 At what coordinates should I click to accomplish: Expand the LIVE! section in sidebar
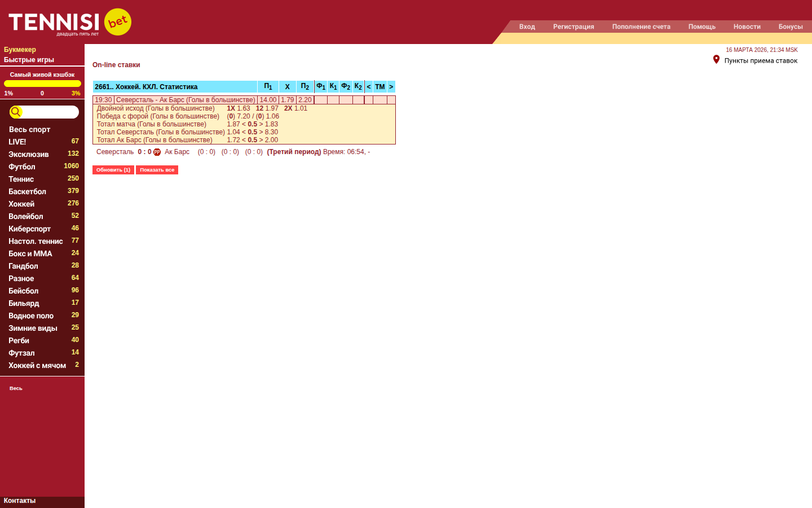click(x=17, y=142)
